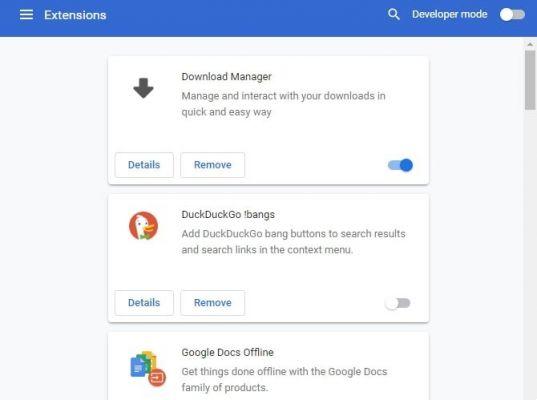Image resolution: width=537 pixels, height=400 pixels.
Task: Click the Developer mode label
Action: tap(450, 14)
